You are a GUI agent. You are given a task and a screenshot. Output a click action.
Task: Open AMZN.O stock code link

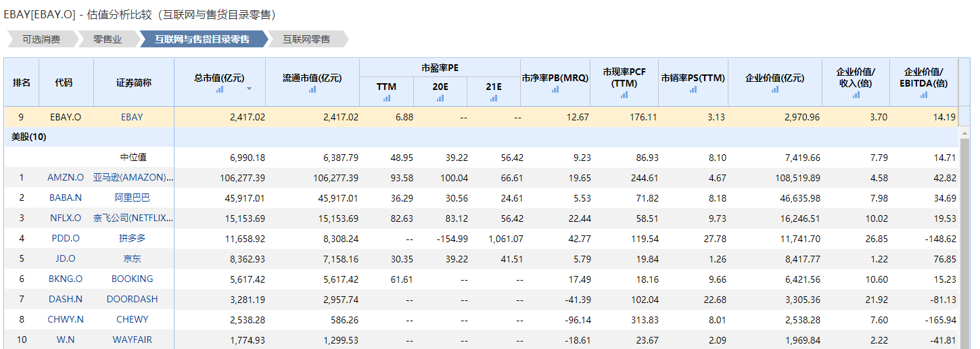66,177
